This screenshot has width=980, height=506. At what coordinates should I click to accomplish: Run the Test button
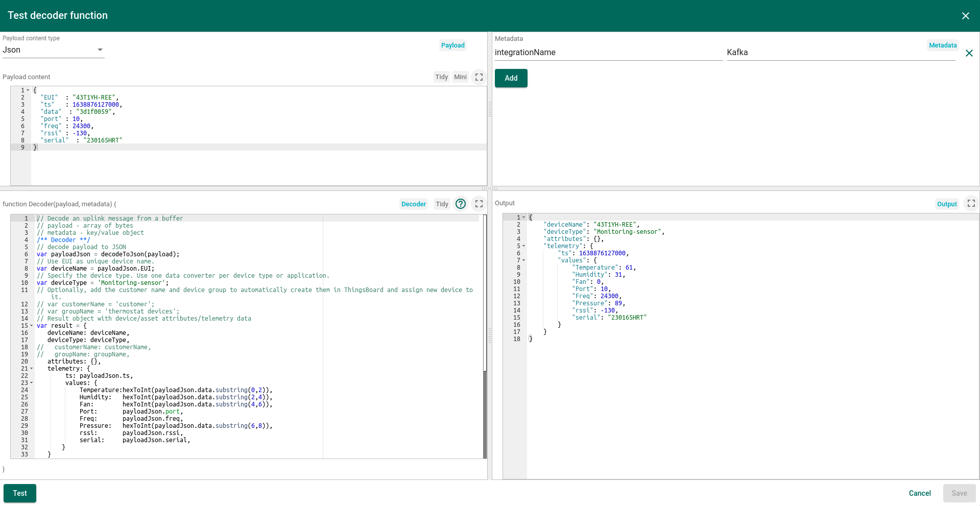pos(19,493)
